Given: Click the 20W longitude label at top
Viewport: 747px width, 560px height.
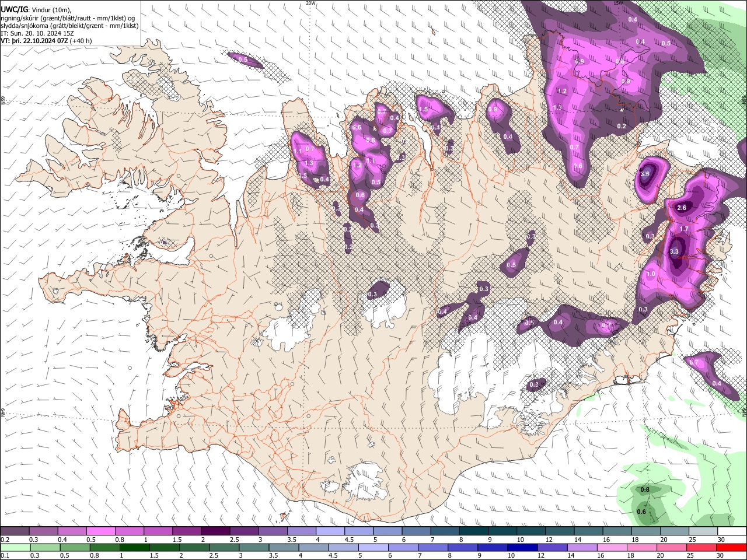Looking at the screenshot, I should click(x=311, y=3).
